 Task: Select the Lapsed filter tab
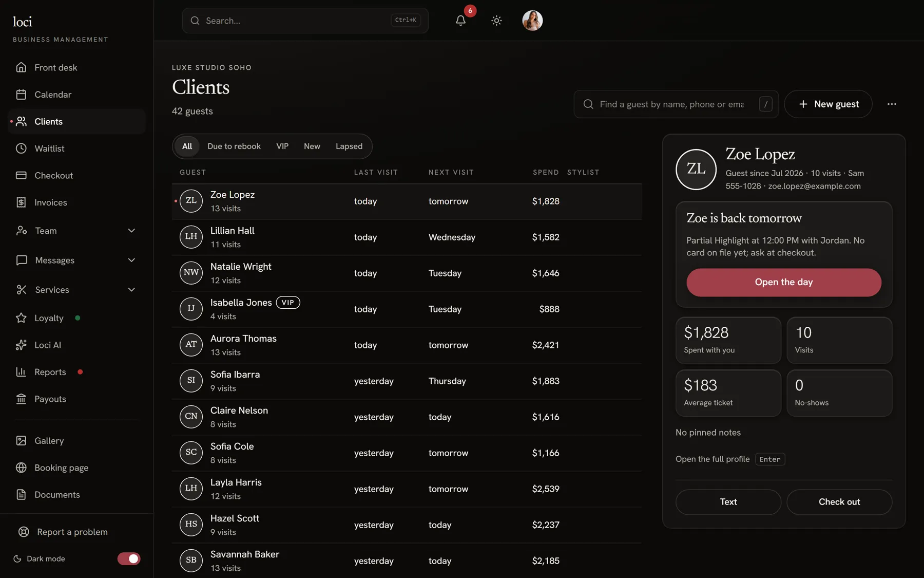[349, 146]
